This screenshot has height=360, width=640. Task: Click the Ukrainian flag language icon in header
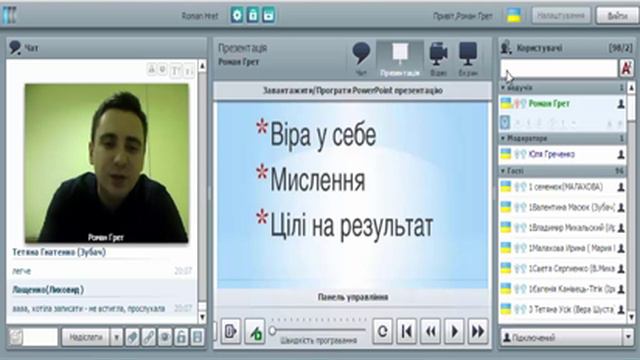click(x=513, y=15)
